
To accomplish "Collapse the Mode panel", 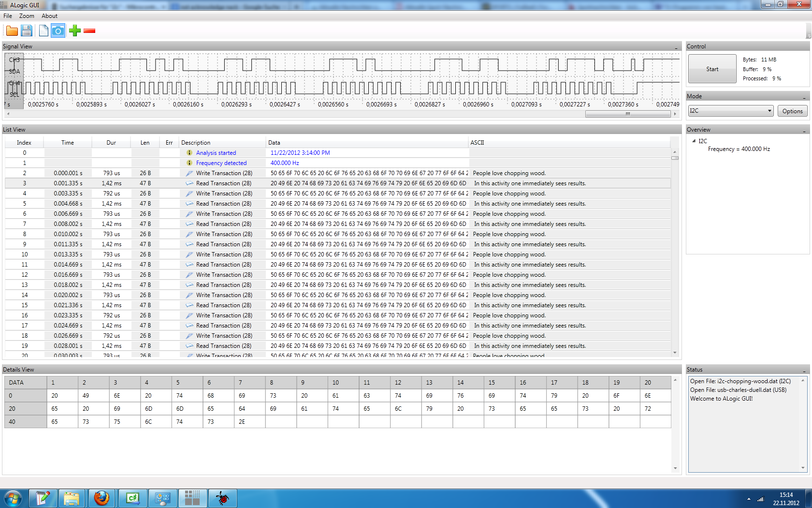I will click(804, 97).
